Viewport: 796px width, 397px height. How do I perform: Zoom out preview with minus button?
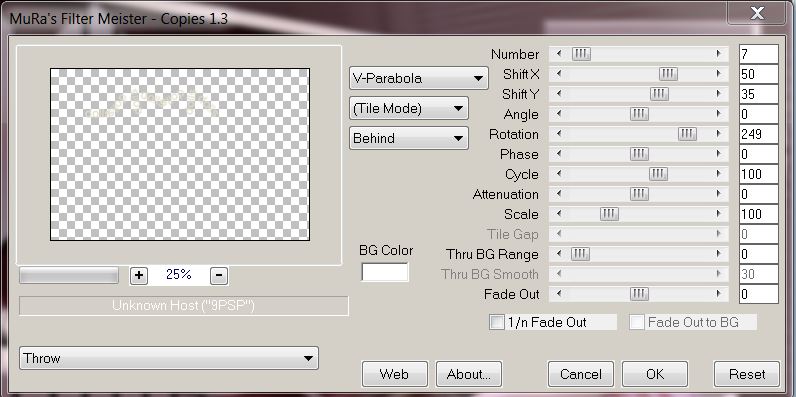coord(219,276)
